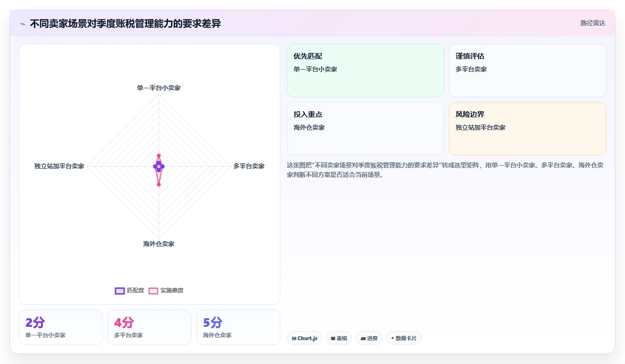
Task: Select the 表格 tag
Action: (x=339, y=338)
